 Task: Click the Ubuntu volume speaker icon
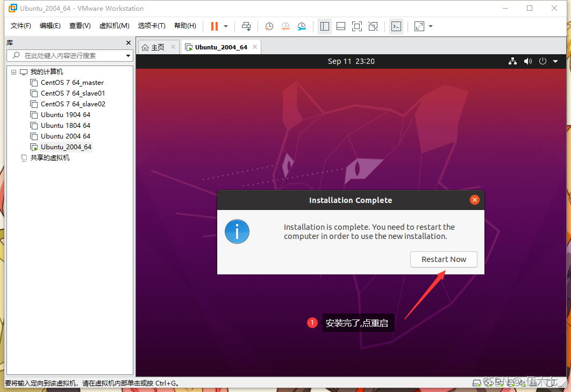point(527,61)
